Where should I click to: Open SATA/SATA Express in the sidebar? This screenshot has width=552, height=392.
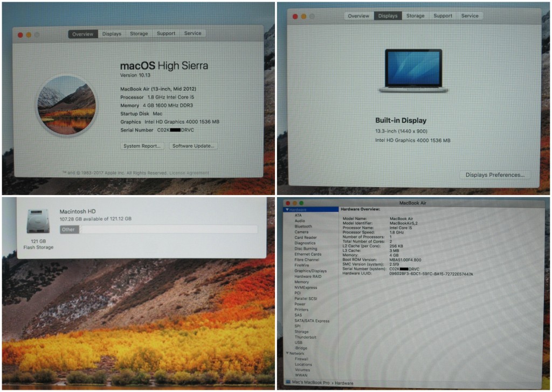[312, 321]
